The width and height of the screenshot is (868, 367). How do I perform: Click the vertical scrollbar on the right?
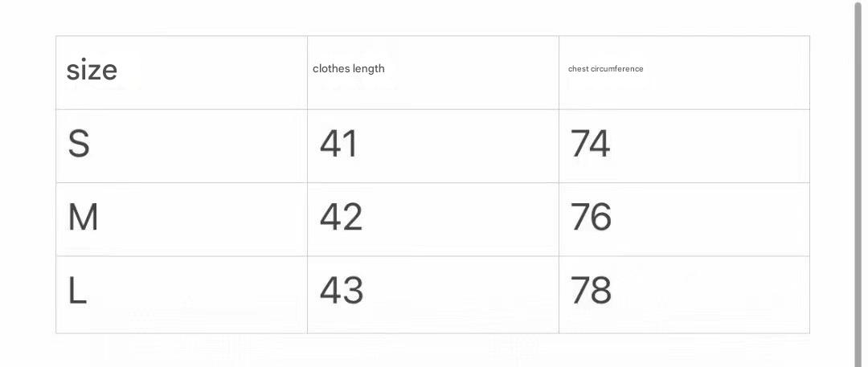pos(858,183)
